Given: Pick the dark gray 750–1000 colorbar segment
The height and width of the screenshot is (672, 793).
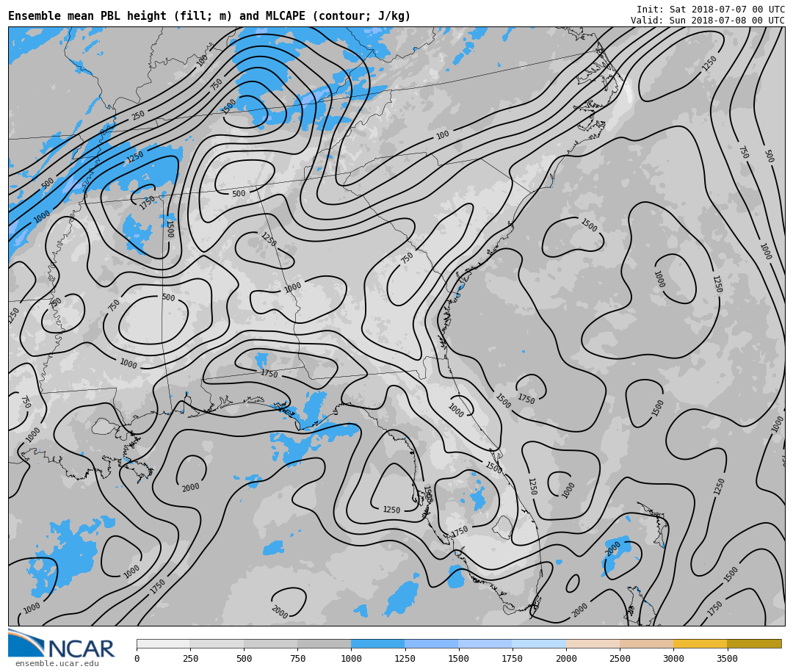Looking at the screenshot, I should pos(325,643).
